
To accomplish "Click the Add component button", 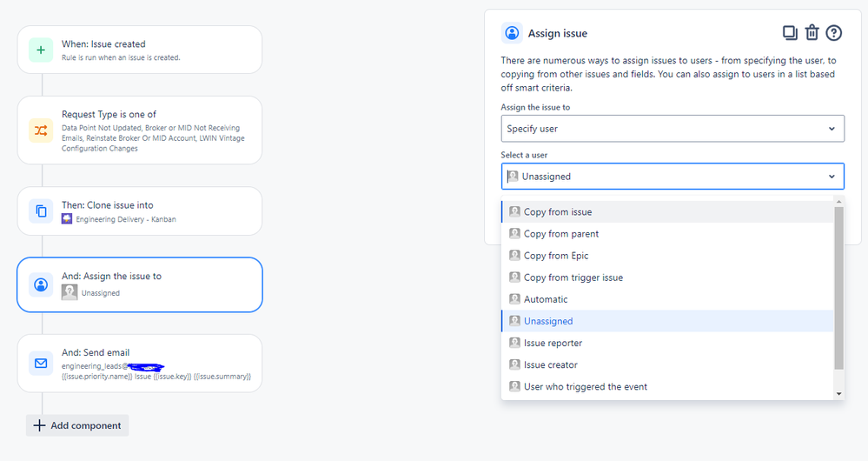I will tap(77, 425).
